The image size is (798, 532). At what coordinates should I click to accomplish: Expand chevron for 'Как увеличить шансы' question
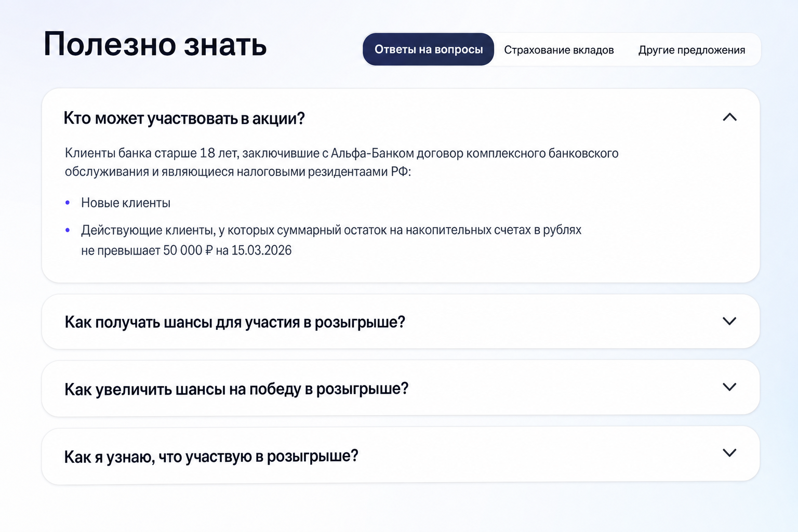[729, 387]
